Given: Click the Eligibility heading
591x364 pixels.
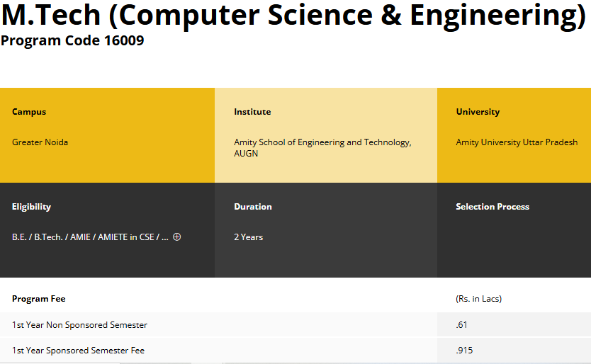Looking at the screenshot, I should (x=31, y=207).
